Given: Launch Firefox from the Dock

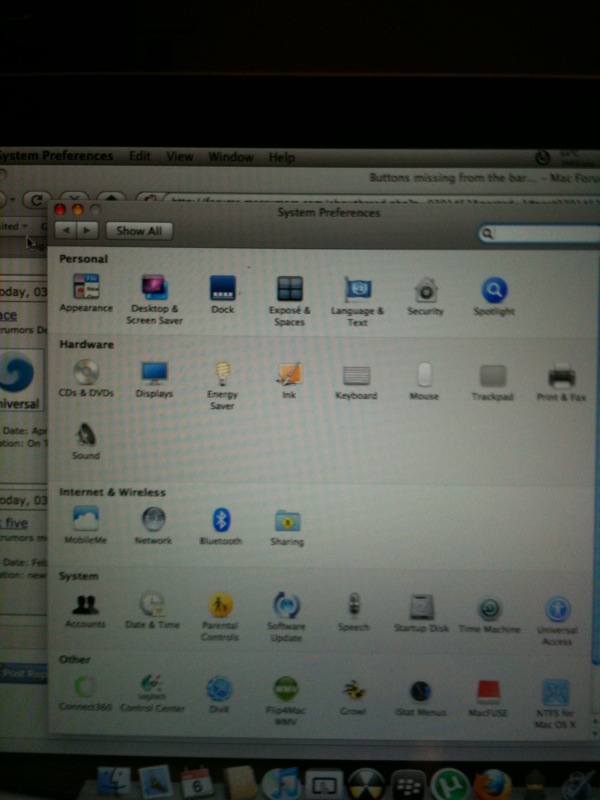Looking at the screenshot, I should coord(492,786).
